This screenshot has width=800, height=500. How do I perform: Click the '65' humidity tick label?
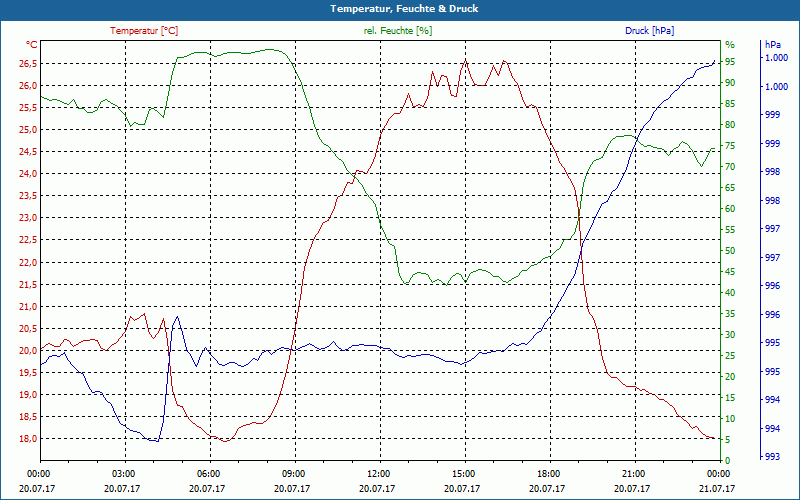point(730,187)
